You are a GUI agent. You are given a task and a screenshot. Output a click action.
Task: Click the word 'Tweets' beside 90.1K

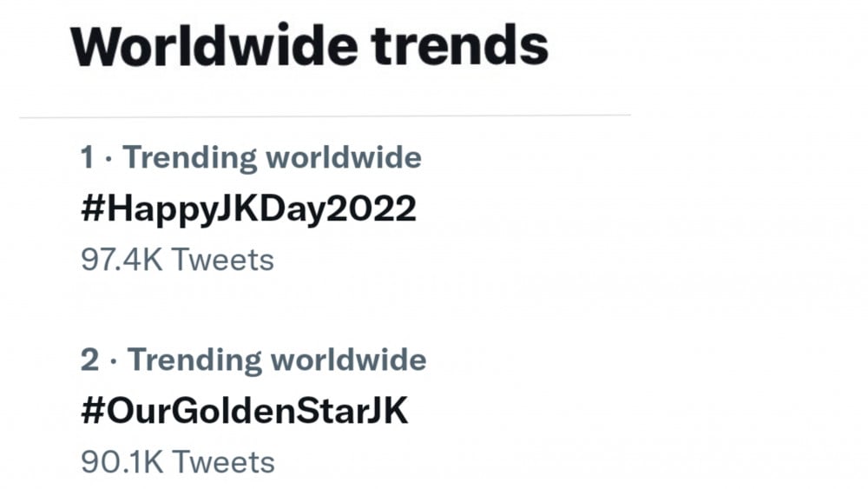pyautogui.click(x=223, y=462)
